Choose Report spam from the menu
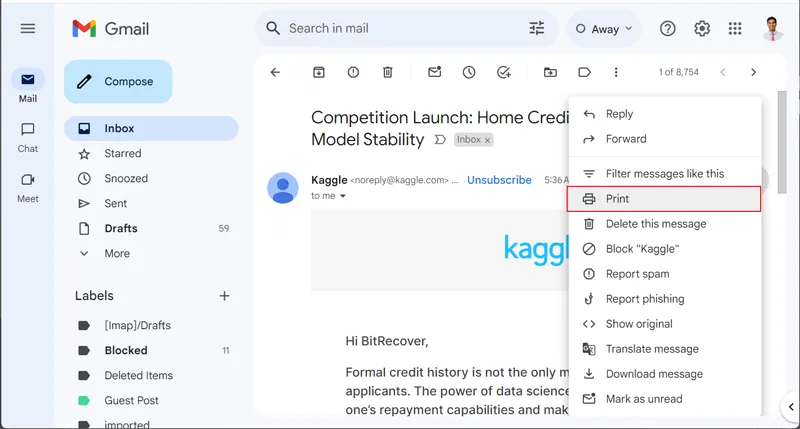 point(665,274)
